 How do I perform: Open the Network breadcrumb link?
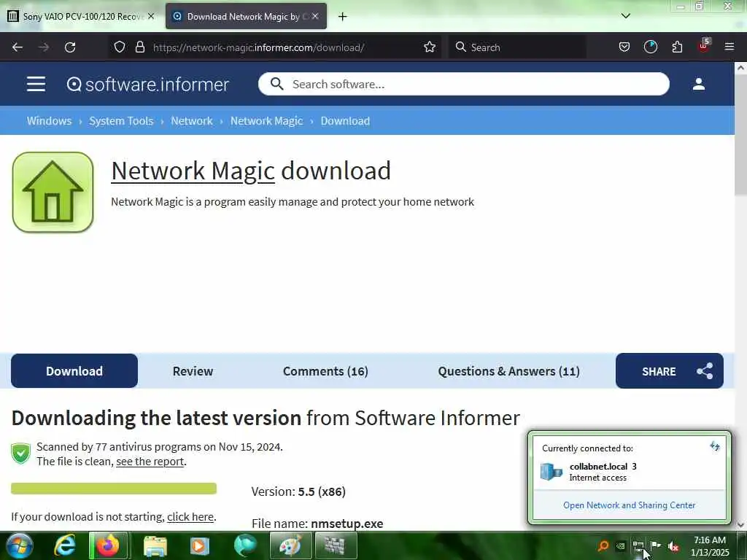coord(192,121)
